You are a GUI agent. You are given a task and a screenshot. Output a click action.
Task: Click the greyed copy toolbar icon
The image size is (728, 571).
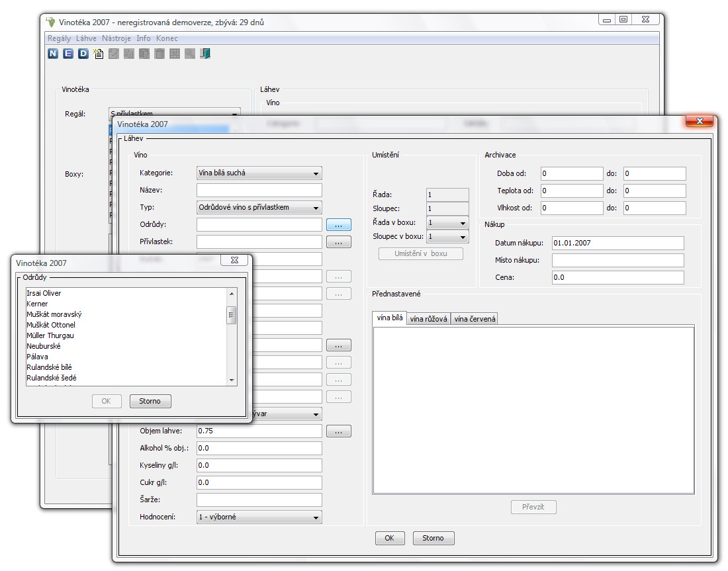coord(129,54)
